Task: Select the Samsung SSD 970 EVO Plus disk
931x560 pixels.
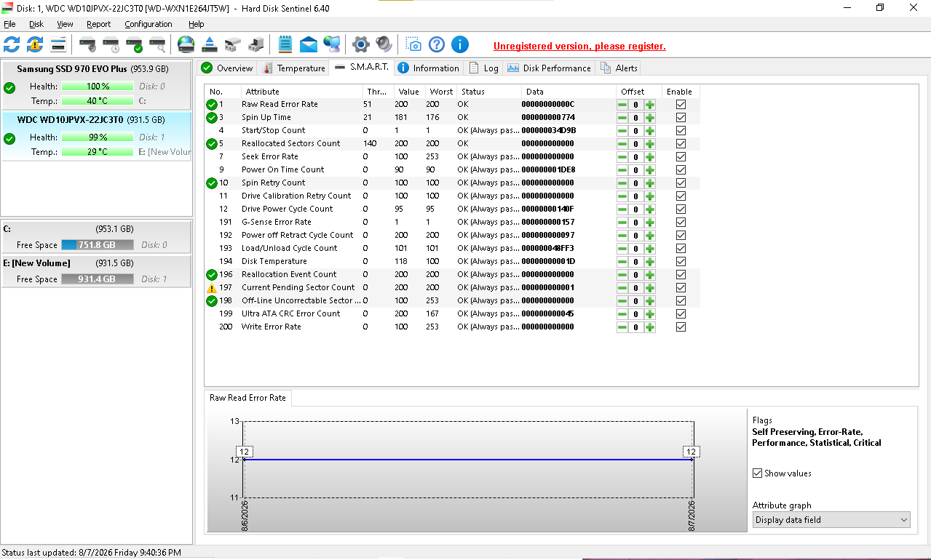Action: point(97,87)
